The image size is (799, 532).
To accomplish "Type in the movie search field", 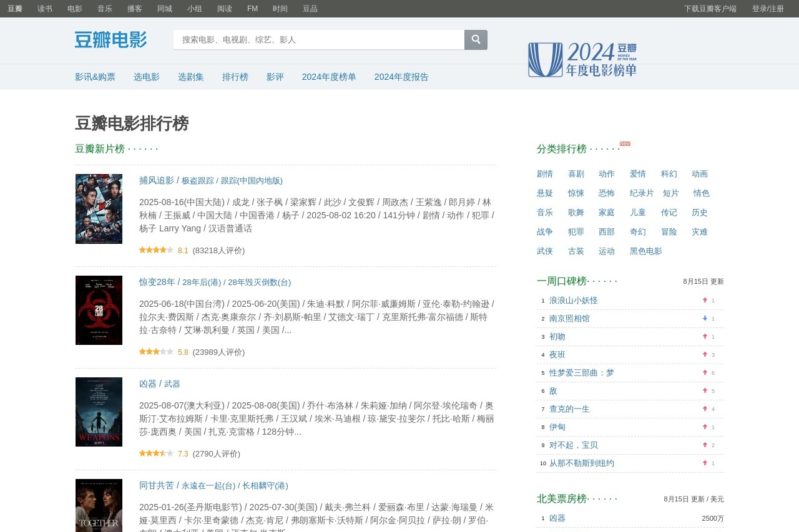I will tap(318, 40).
